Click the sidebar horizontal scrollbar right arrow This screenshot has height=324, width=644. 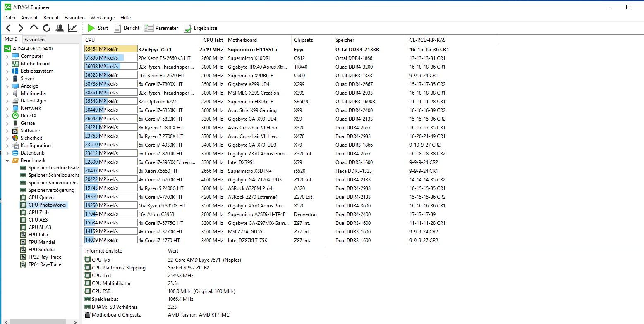[x=75, y=322]
